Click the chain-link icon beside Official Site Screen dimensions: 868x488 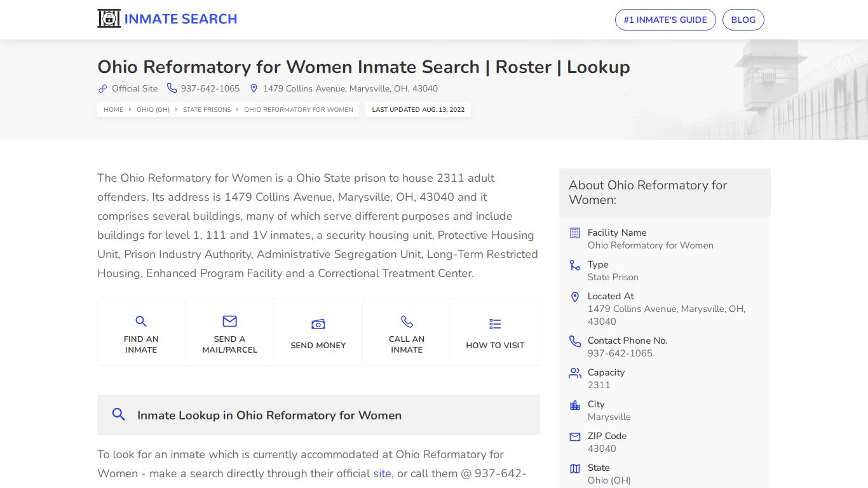(x=102, y=88)
